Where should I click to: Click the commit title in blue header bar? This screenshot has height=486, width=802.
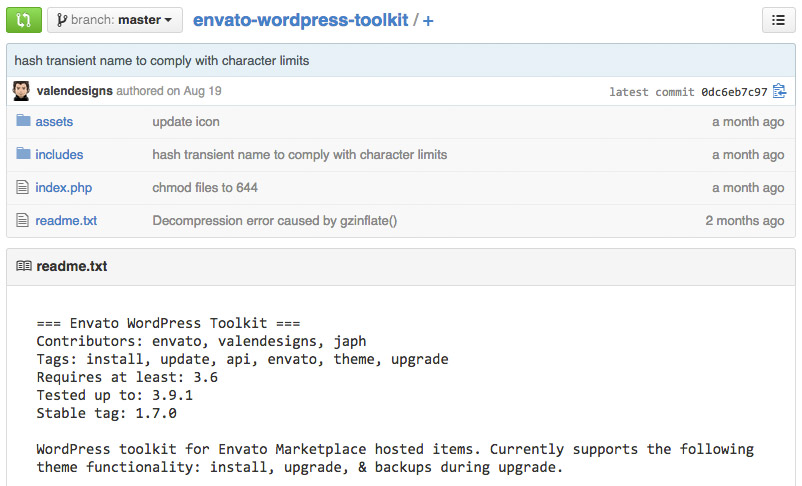click(162, 60)
